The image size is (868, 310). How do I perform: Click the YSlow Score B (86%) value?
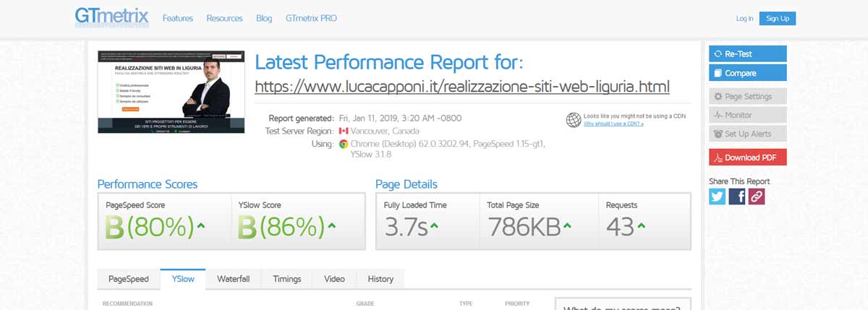[x=282, y=227]
